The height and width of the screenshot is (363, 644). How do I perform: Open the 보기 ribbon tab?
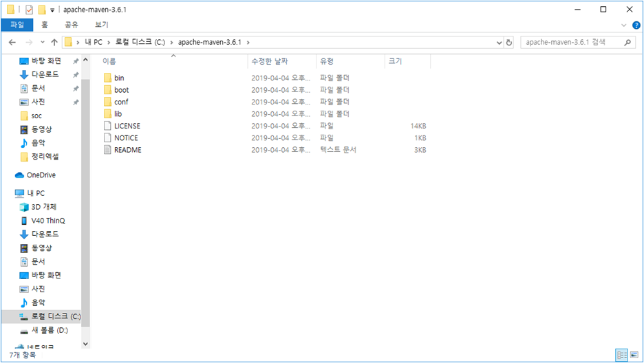pos(101,25)
